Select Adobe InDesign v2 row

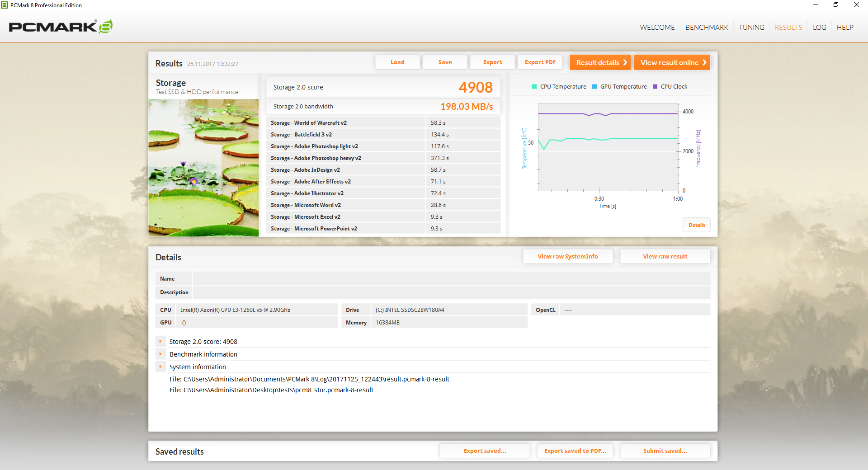(383, 170)
